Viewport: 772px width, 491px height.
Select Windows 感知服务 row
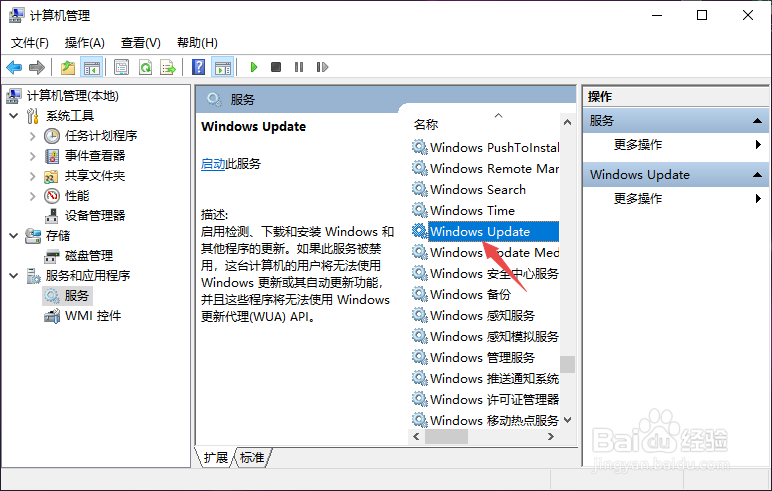(485, 315)
